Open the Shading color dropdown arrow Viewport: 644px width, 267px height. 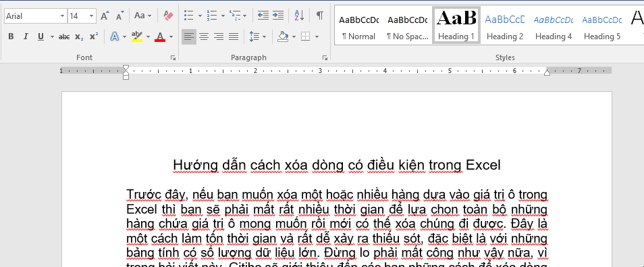click(x=294, y=37)
